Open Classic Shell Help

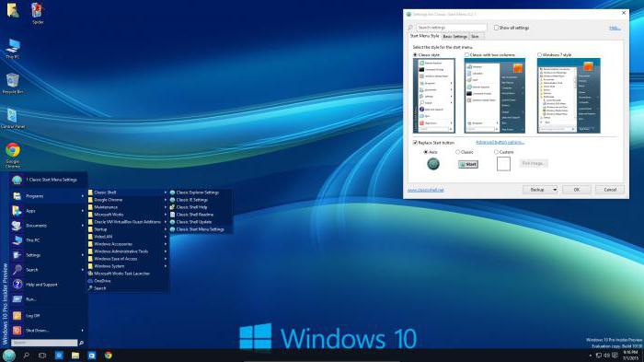point(201,207)
